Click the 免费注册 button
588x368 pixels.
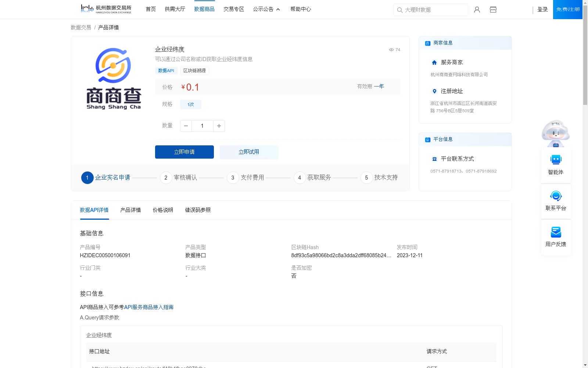(x=567, y=10)
